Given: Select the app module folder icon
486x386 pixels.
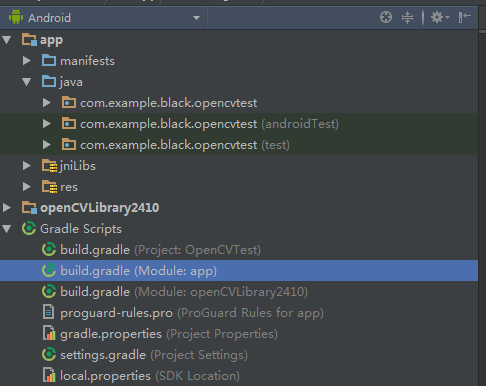Looking at the screenshot, I should [x=29, y=39].
